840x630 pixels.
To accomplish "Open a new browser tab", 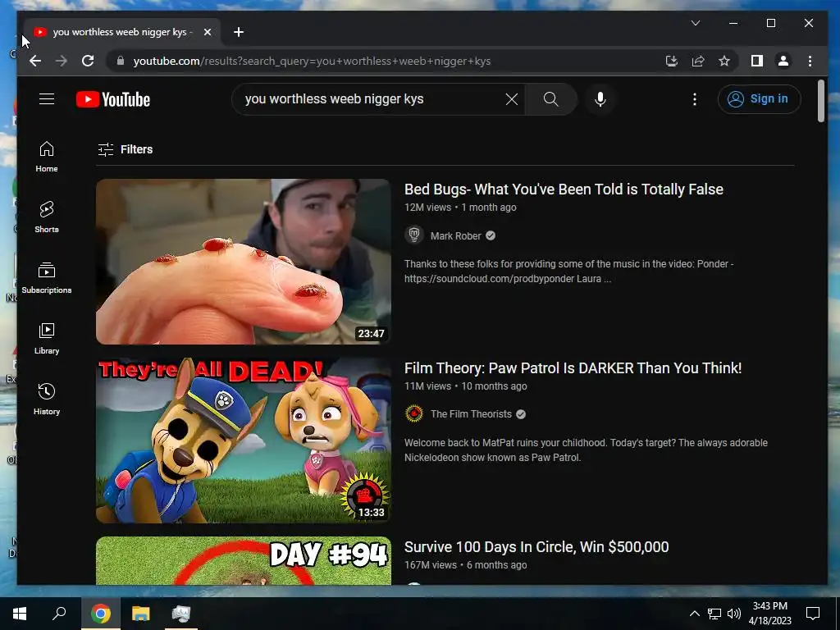I will pos(239,32).
